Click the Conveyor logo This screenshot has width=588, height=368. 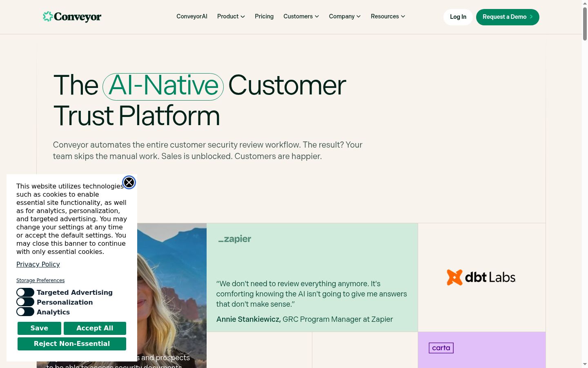click(x=72, y=17)
